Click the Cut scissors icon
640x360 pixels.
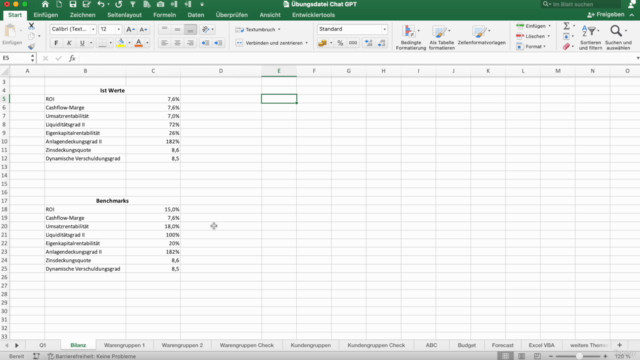tap(31, 26)
